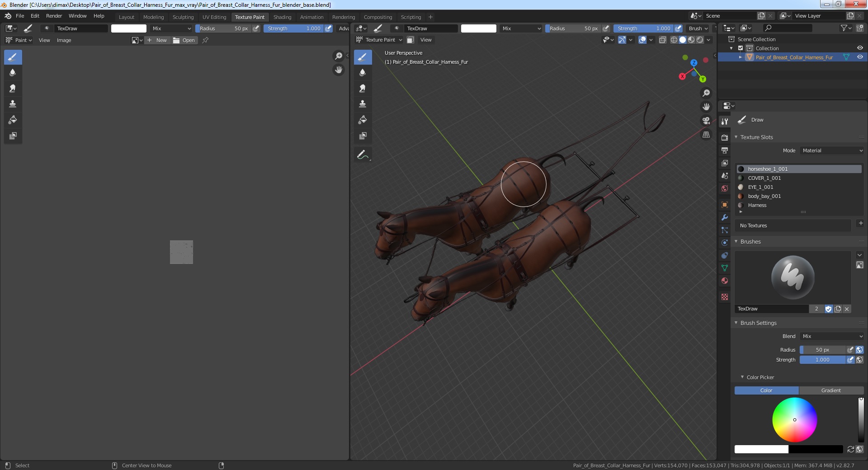Select the Smear tool in image editor

(13, 89)
